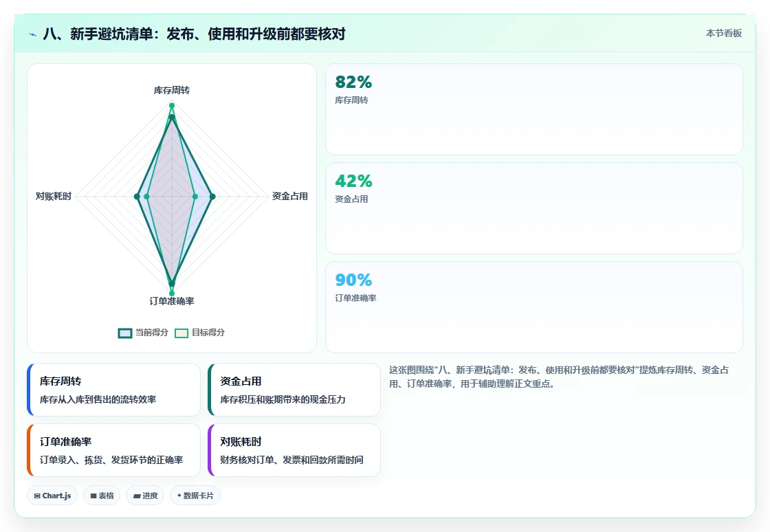This screenshot has width=770, height=532.
Task: Click the icon in the 进度 chip
Action: click(137, 496)
